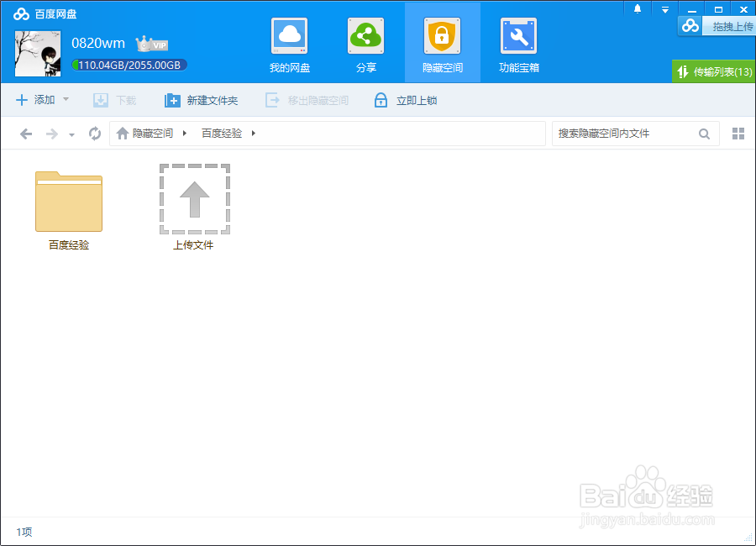Open the title bar dropdown menu arrow
The width and height of the screenshot is (756, 546).
(665, 9)
